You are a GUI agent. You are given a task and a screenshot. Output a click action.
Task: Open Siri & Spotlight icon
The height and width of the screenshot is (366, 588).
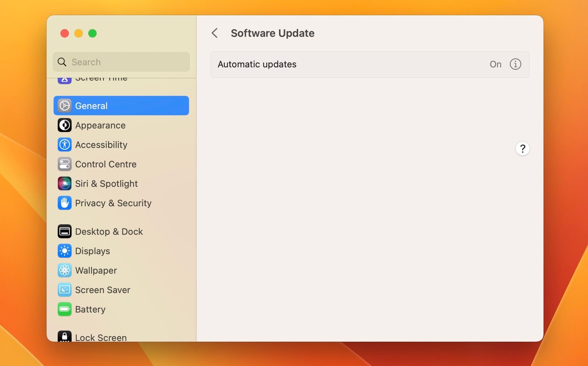tap(65, 184)
